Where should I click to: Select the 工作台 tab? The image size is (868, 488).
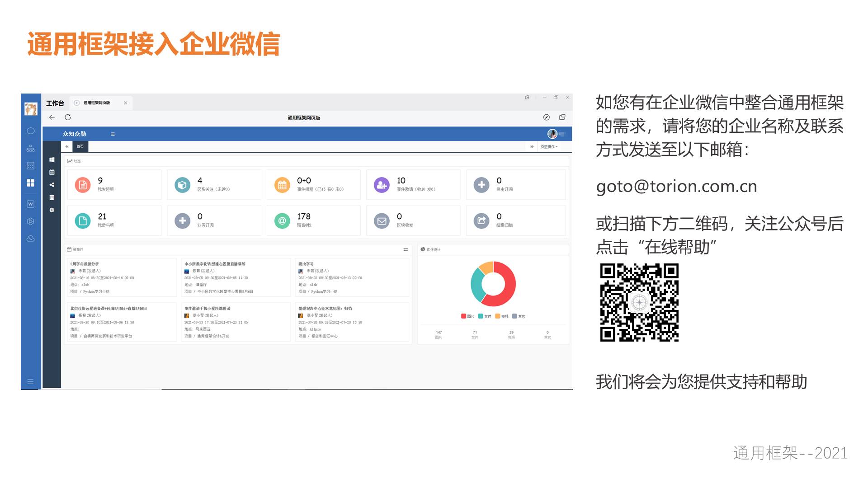click(55, 103)
